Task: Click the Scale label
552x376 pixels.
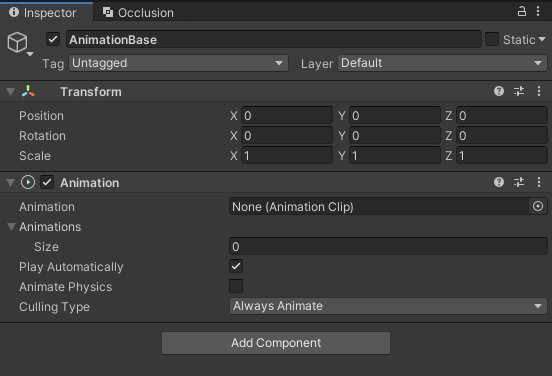Action: tap(35, 156)
